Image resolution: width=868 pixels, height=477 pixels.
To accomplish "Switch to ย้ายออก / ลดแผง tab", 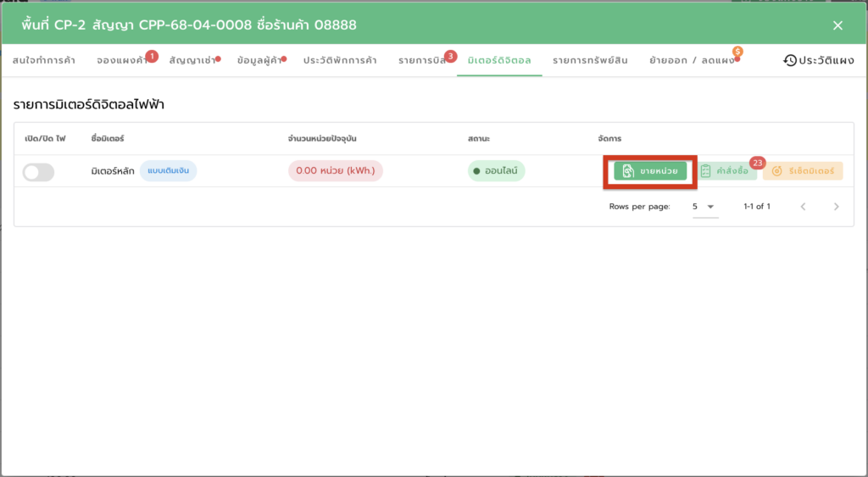I will point(692,61).
